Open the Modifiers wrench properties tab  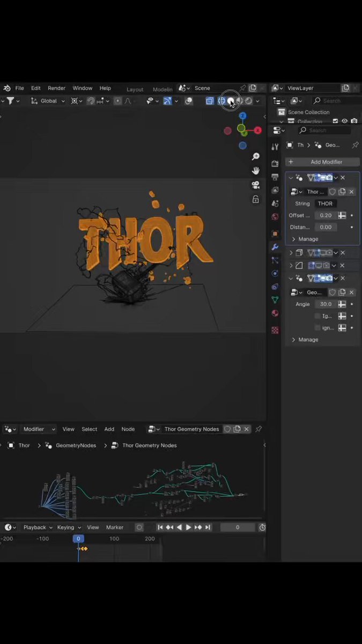pos(275,247)
